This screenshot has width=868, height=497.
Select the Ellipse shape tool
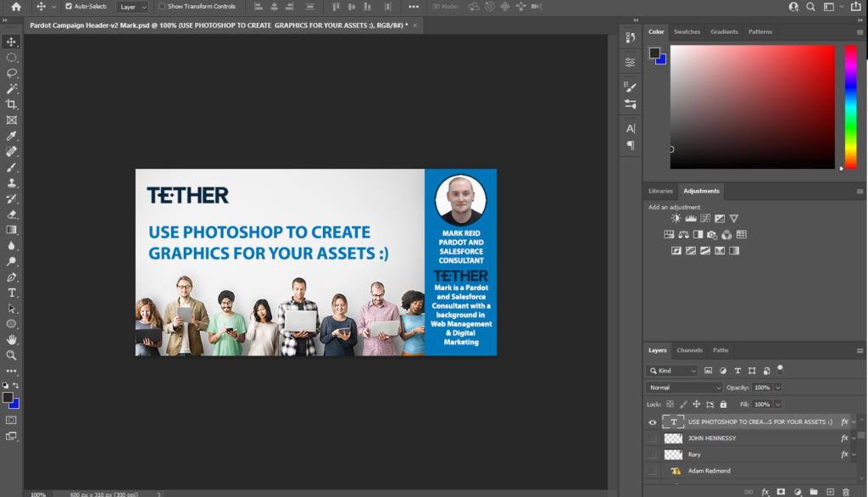[11, 324]
